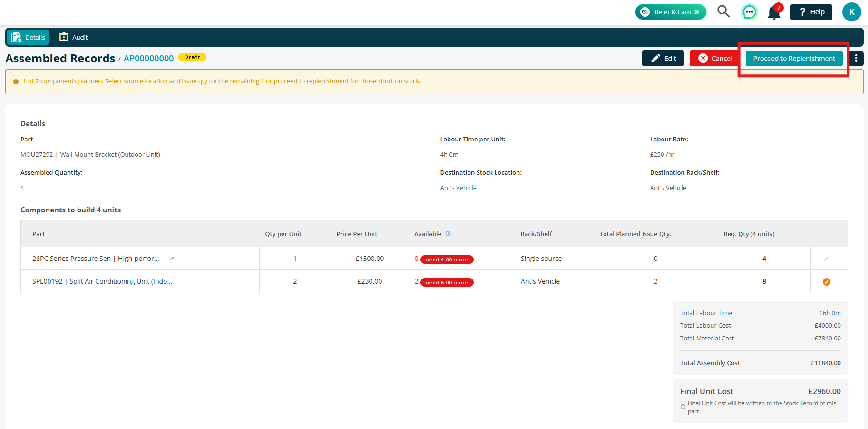This screenshot has width=868, height=429.
Task: Open the three-dot more options menu
Action: pyautogui.click(x=856, y=58)
